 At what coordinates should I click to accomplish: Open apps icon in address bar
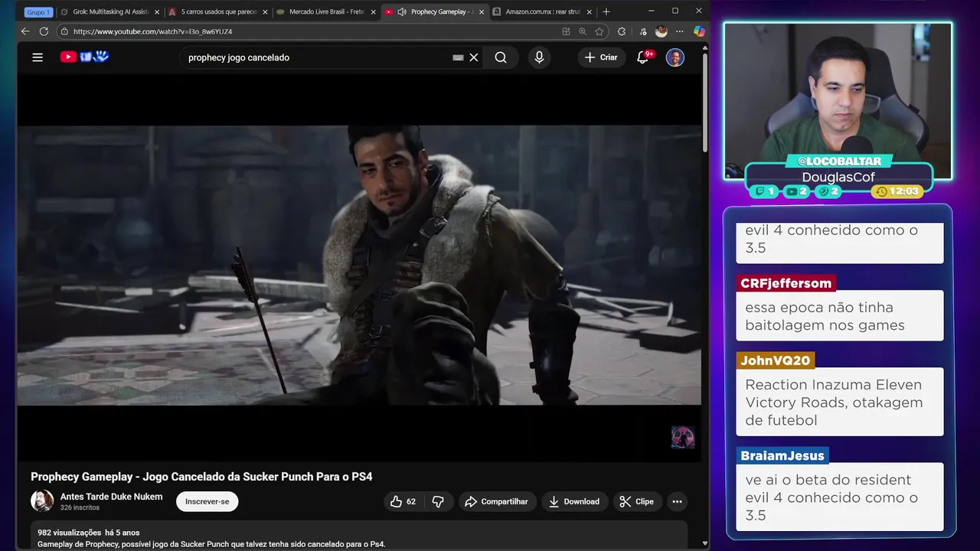click(566, 31)
